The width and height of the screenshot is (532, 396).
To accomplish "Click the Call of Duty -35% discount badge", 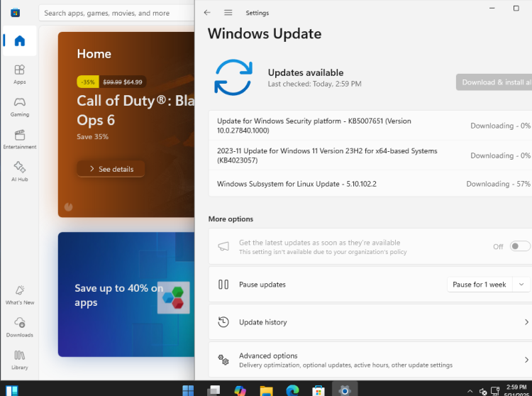I will point(88,82).
